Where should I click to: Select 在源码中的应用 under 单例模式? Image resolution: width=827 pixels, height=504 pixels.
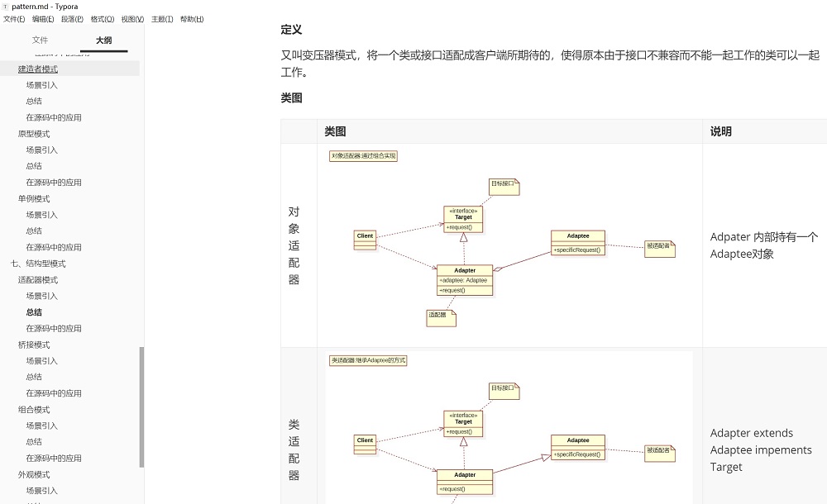[x=54, y=247]
